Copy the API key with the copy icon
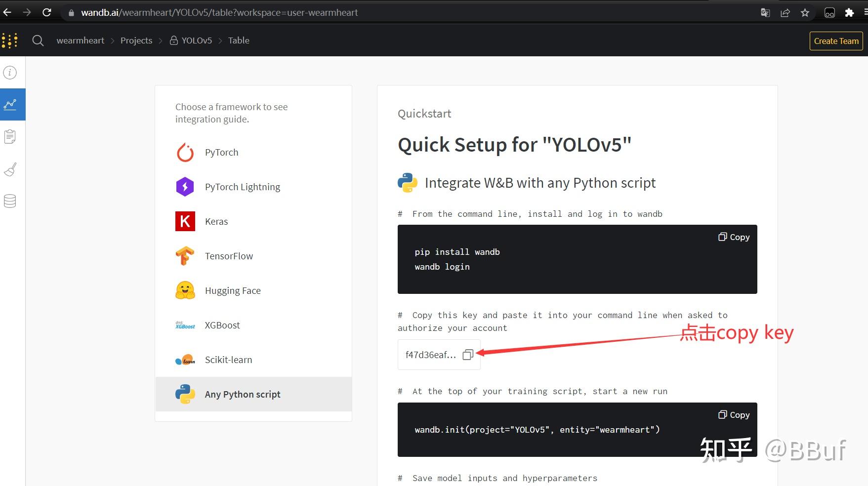The width and height of the screenshot is (868, 486). point(468,355)
